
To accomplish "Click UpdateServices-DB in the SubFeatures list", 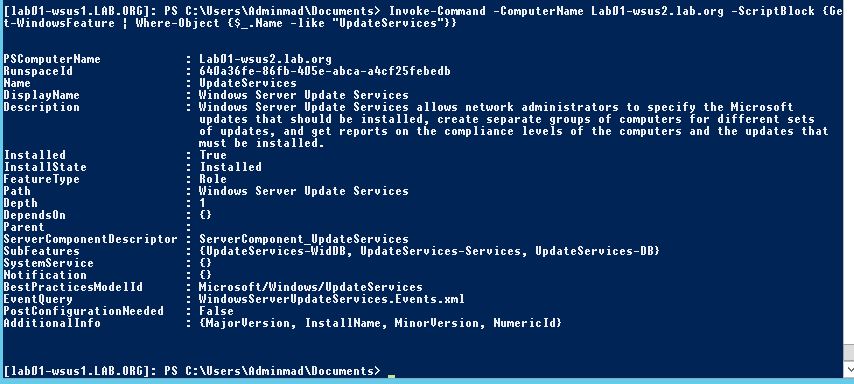I will pyautogui.click(x=594, y=251).
